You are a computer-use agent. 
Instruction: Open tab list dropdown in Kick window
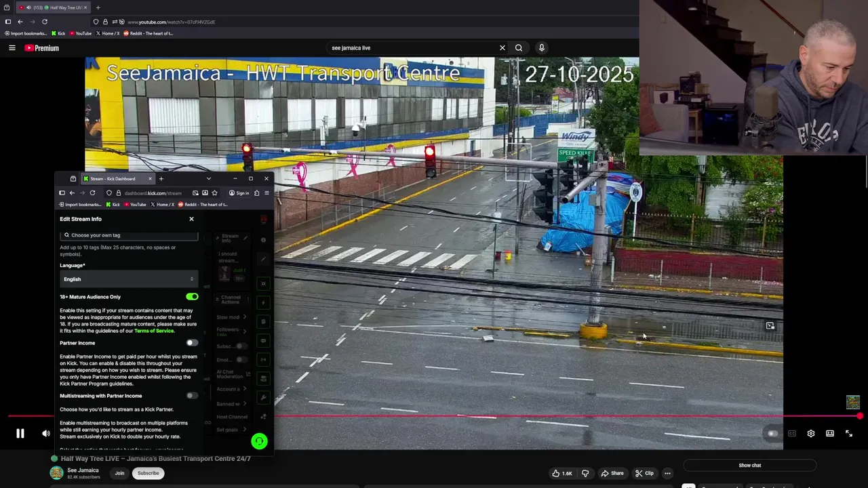click(x=208, y=179)
